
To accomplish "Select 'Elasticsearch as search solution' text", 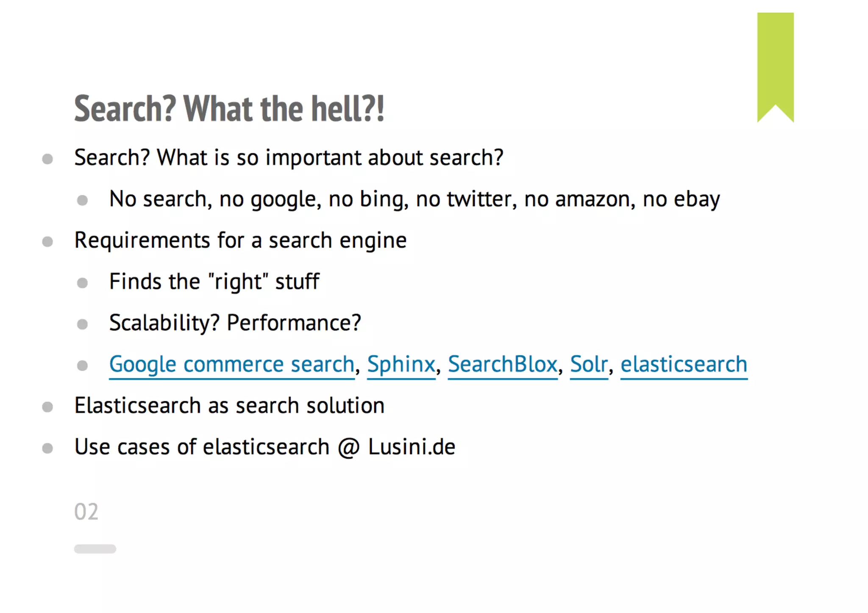I will (x=229, y=405).
